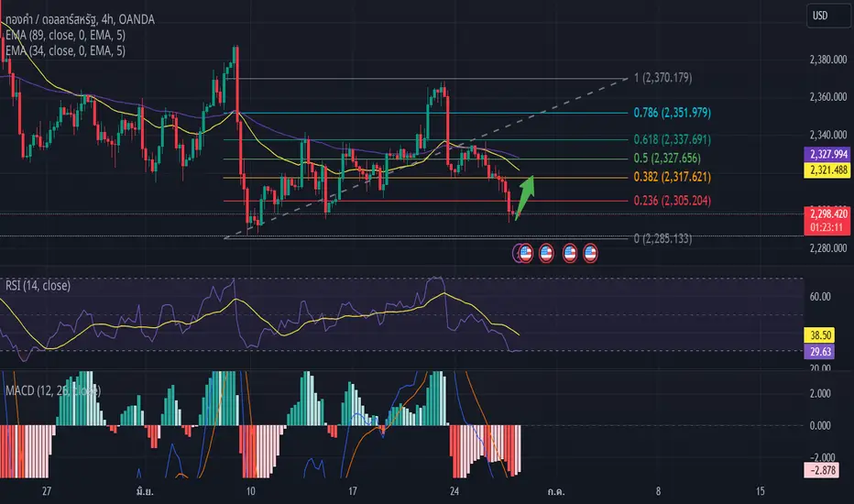Click the 2,360.000 price axis value

(x=827, y=97)
